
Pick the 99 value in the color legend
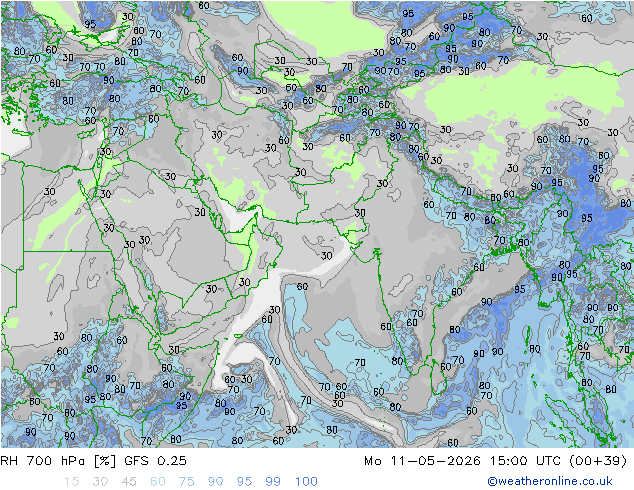tap(273, 482)
